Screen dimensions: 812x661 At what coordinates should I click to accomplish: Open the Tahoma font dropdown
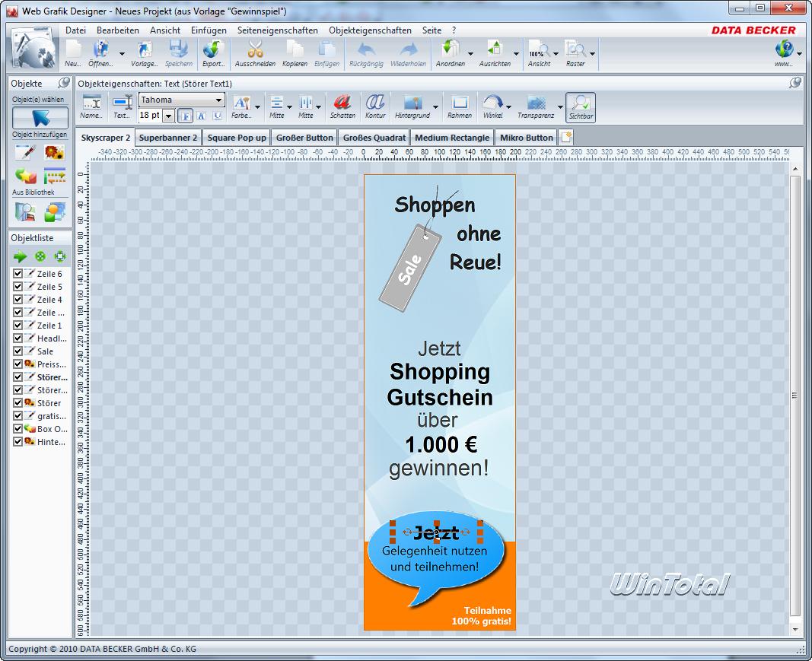pos(218,100)
